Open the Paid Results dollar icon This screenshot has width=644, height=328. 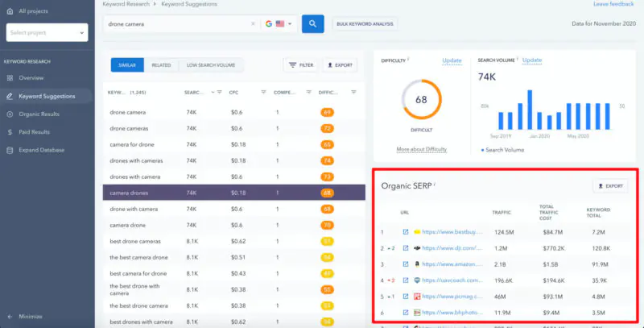tap(10, 132)
